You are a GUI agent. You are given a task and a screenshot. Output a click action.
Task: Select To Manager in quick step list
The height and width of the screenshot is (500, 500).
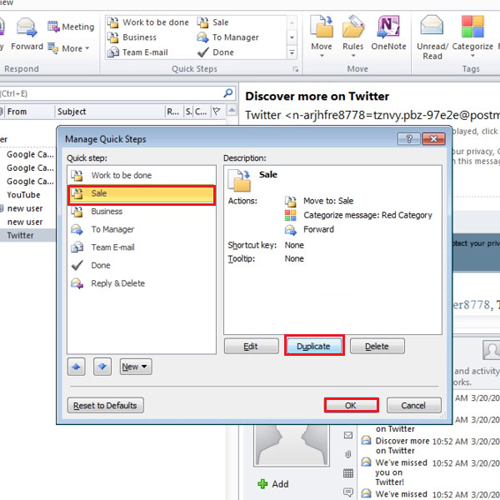point(142,229)
